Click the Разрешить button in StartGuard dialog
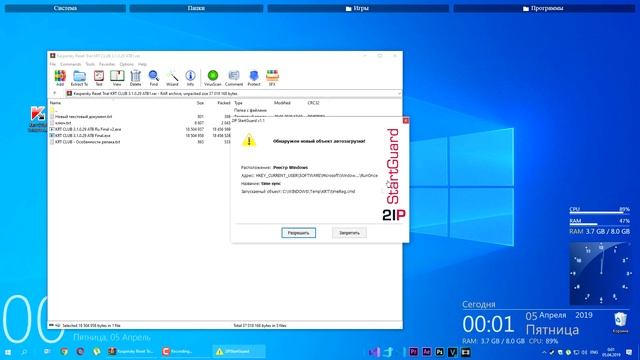This screenshot has height=360, width=640. 298,233
